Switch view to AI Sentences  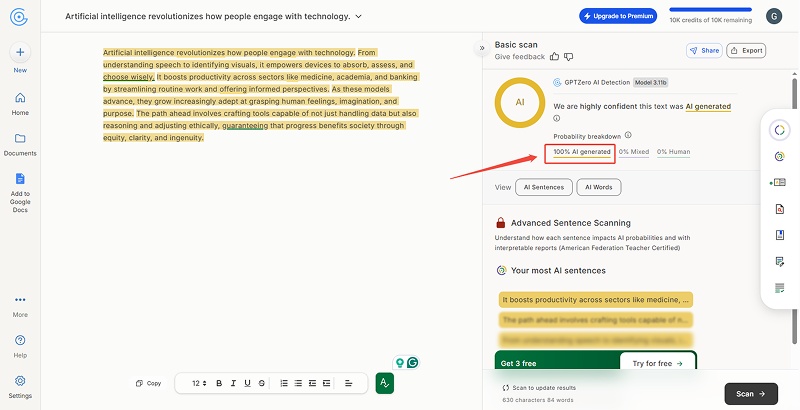point(545,187)
